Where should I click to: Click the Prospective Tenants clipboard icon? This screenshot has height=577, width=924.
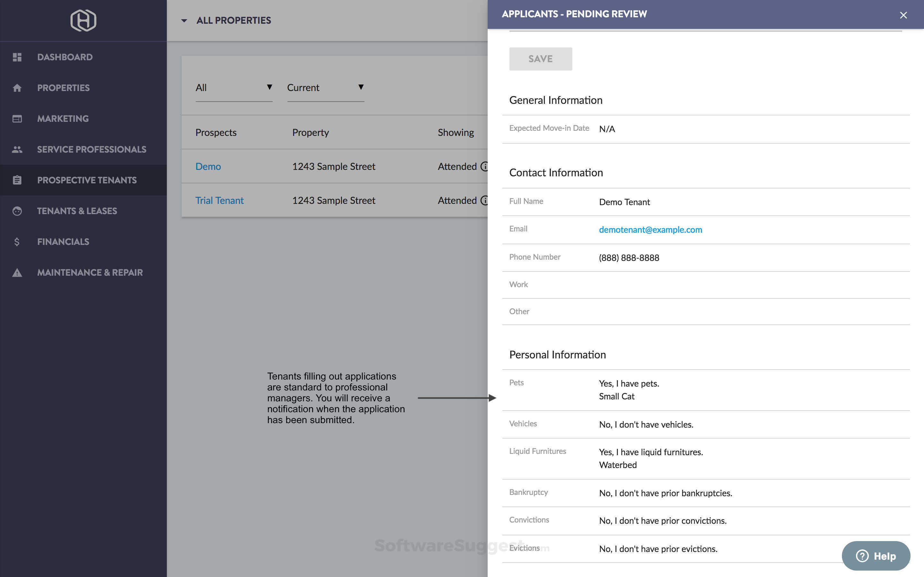17,180
